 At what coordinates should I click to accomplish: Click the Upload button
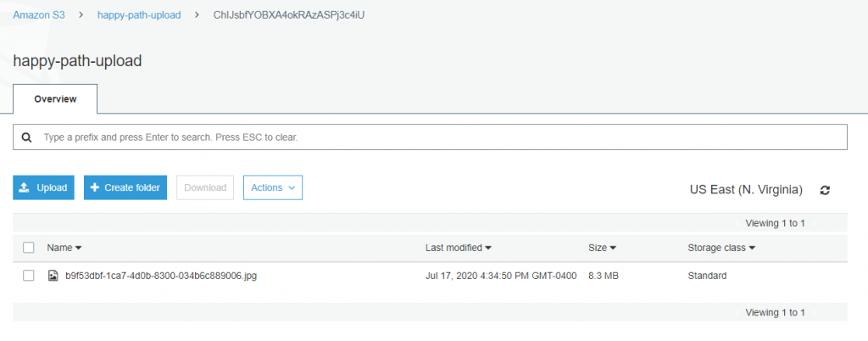point(44,187)
